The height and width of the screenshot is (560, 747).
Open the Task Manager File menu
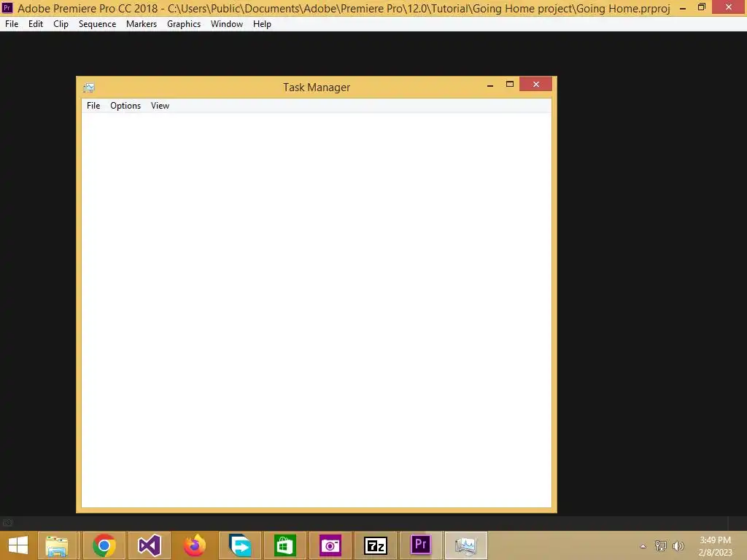pos(93,106)
